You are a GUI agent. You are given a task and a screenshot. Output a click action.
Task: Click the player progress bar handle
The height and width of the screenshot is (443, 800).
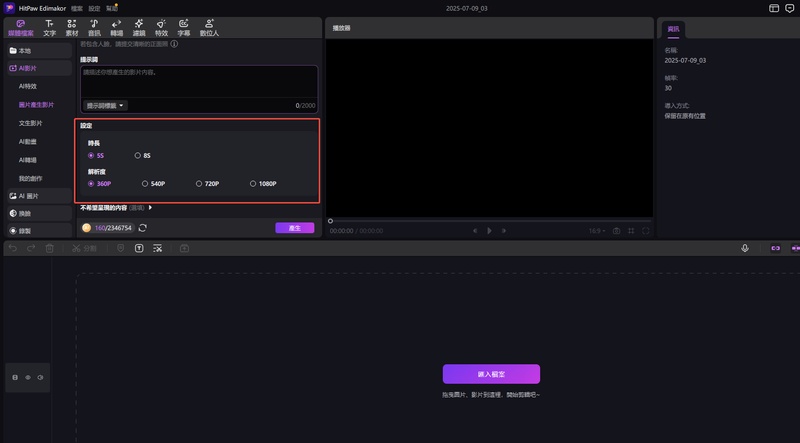[x=330, y=221]
